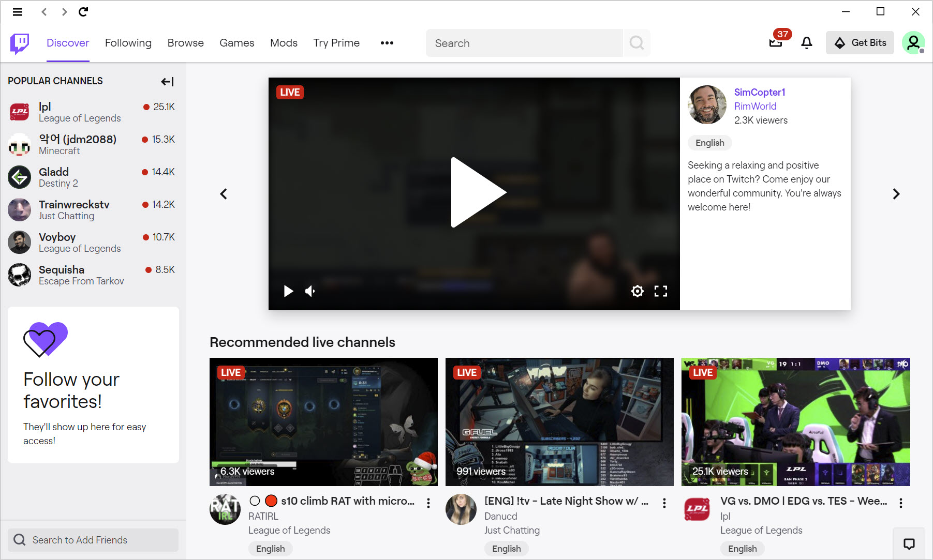Open the Games tab
This screenshot has height=560, width=933.
point(237,43)
